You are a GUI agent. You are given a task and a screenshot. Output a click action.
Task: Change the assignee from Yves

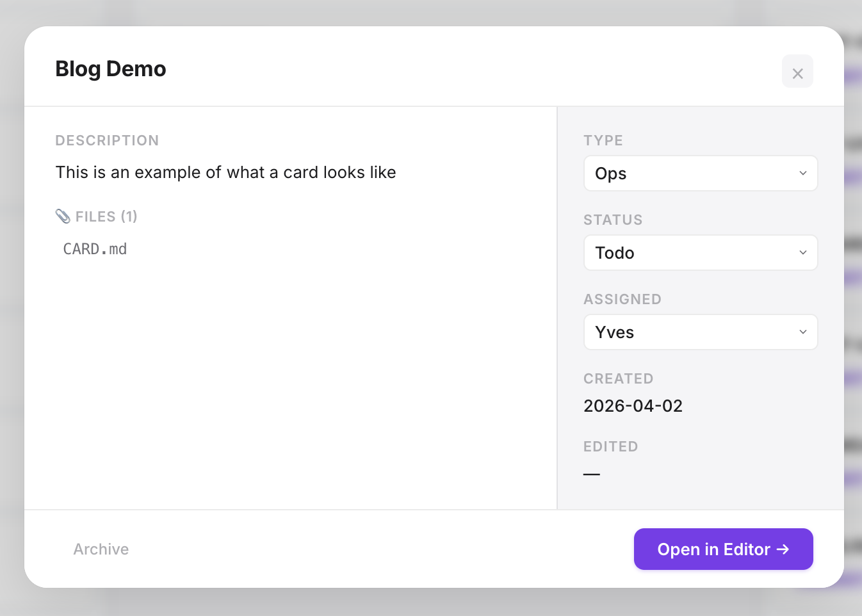[700, 332]
